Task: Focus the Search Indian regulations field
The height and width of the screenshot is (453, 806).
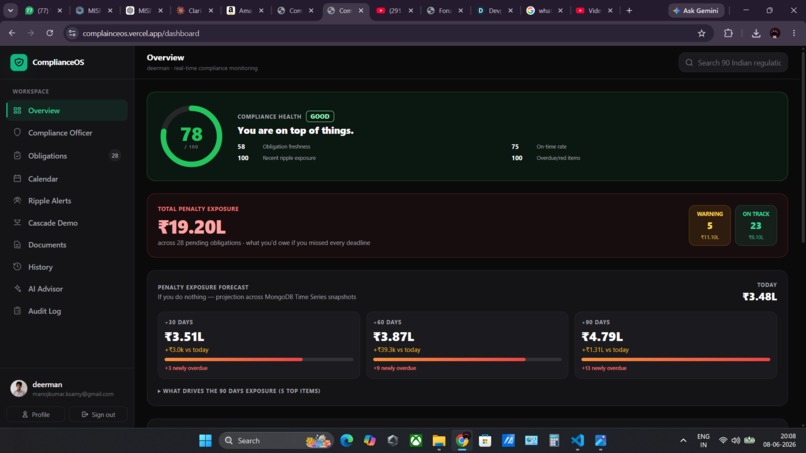Action: point(733,63)
